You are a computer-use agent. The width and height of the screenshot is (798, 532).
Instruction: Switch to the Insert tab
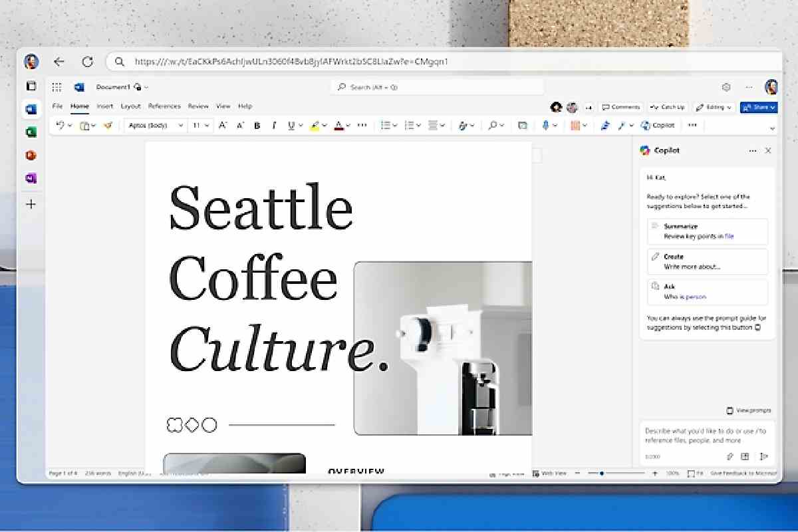click(104, 106)
